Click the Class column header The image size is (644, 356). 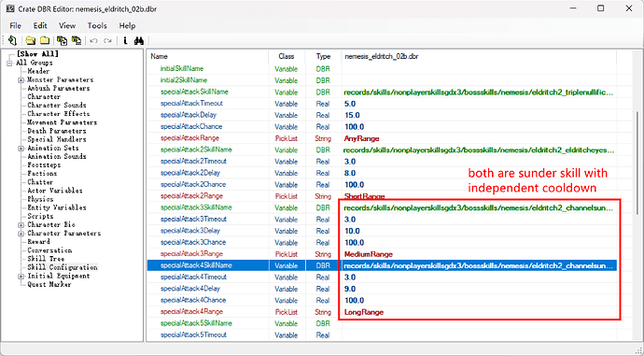(x=287, y=57)
